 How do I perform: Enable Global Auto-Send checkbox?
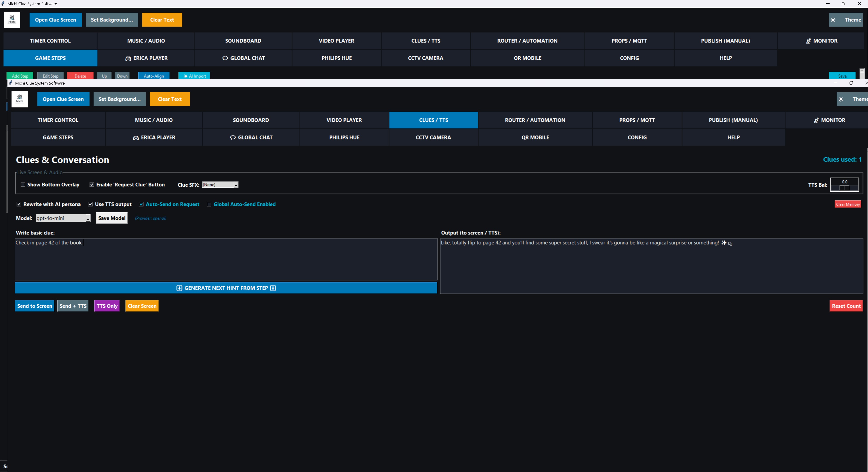click(209, 204)
